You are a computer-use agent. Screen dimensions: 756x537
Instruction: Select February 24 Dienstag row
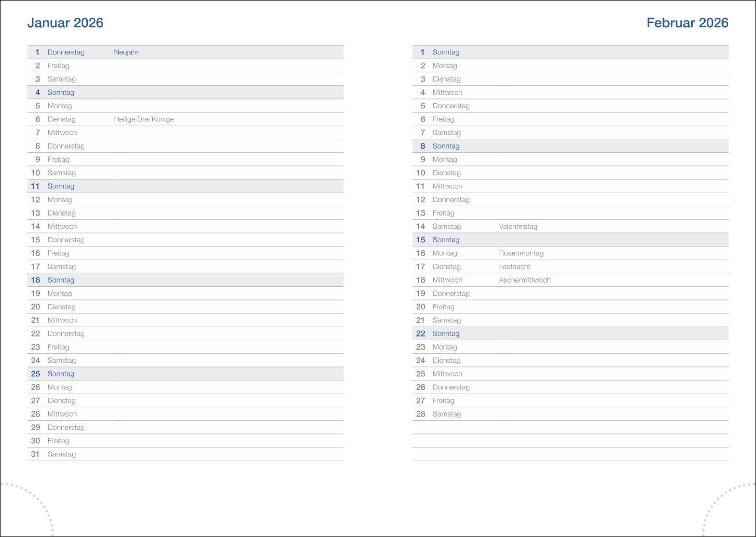point(570,360)
